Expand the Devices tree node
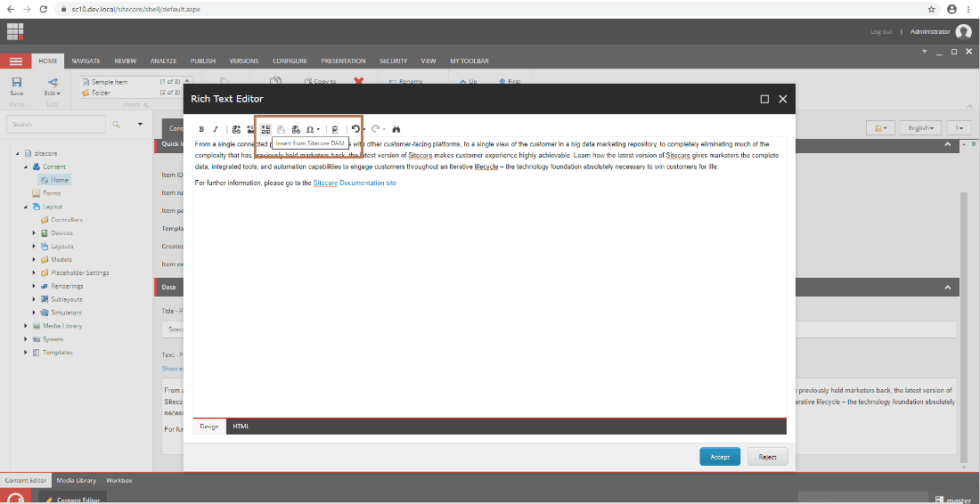The height and width of the screenshot is (504, 980). 35,233
